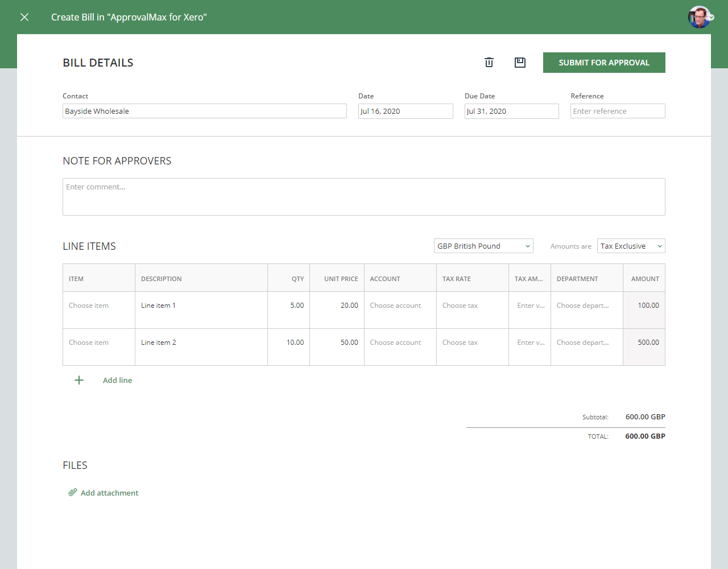The height and width of the screenshot is (569, 728).
Task: Click the truncated TAX AM... column header
Action: click(x=529, y=279)
